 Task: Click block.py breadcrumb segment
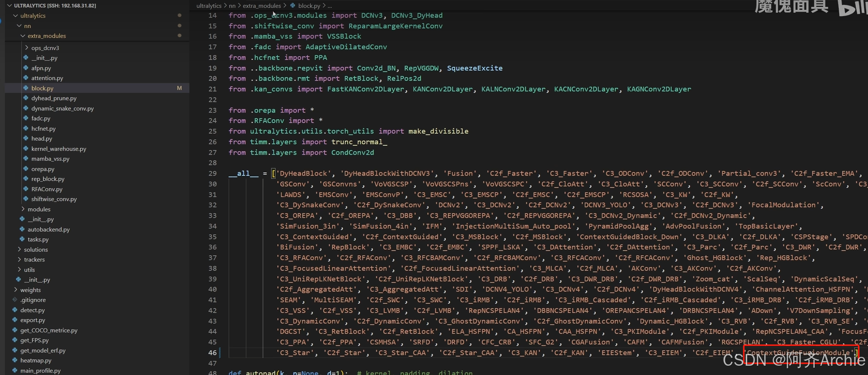309,6
